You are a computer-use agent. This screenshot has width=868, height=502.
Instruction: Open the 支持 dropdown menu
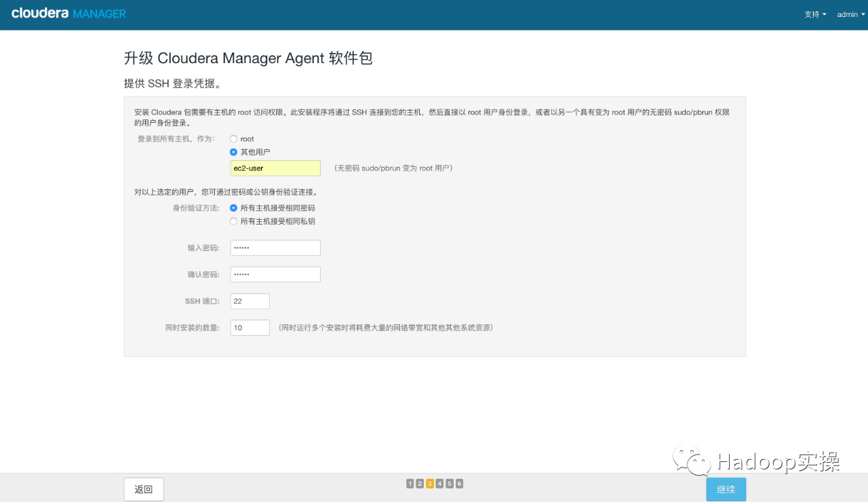[x=815, y=14]
